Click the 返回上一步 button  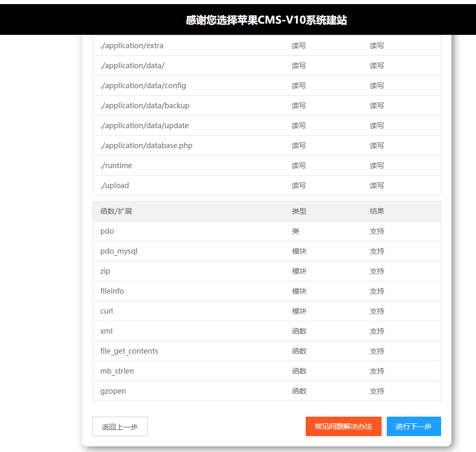tap(120, 426)
